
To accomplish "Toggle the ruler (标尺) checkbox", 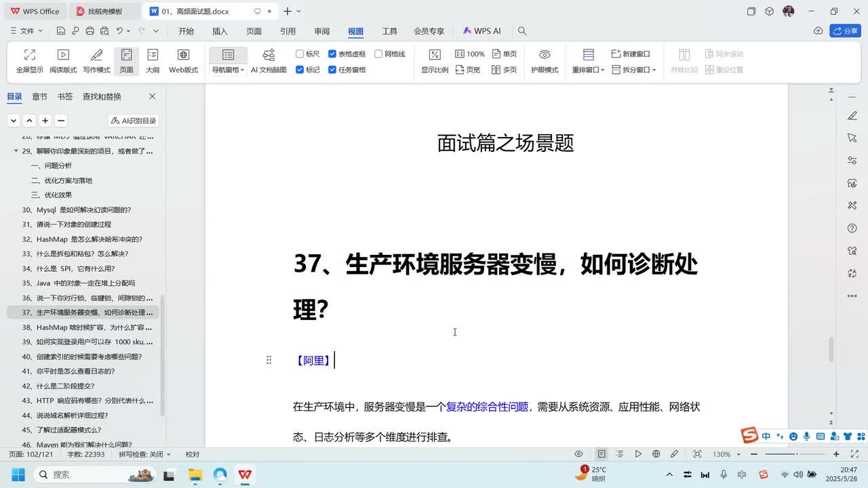I will pos(307,54).
